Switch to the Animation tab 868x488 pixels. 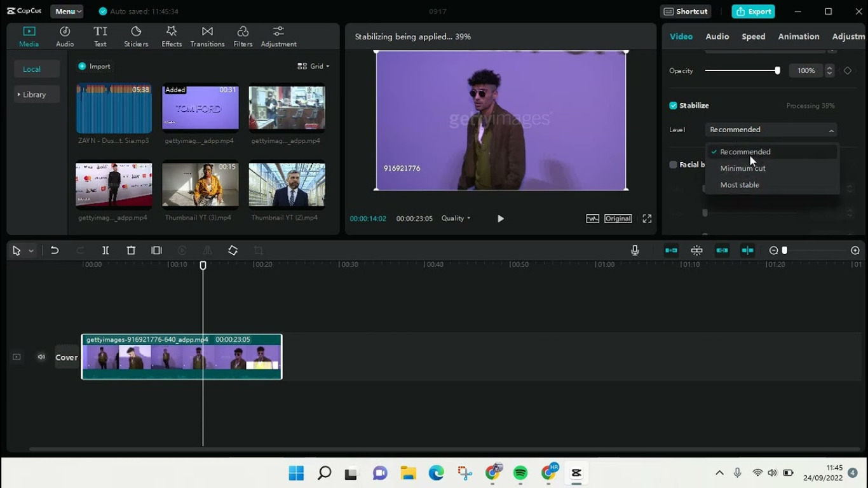coord(799,36)
